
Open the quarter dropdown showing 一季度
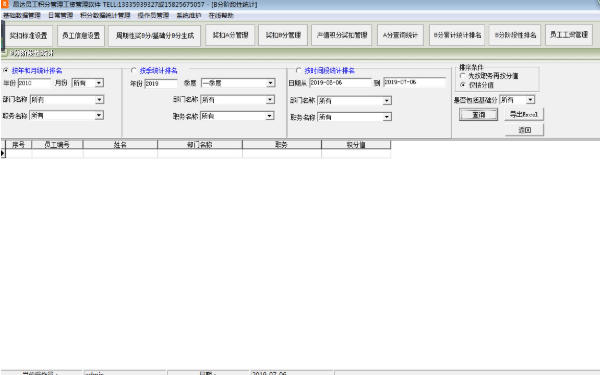click(x=271, y=83)
